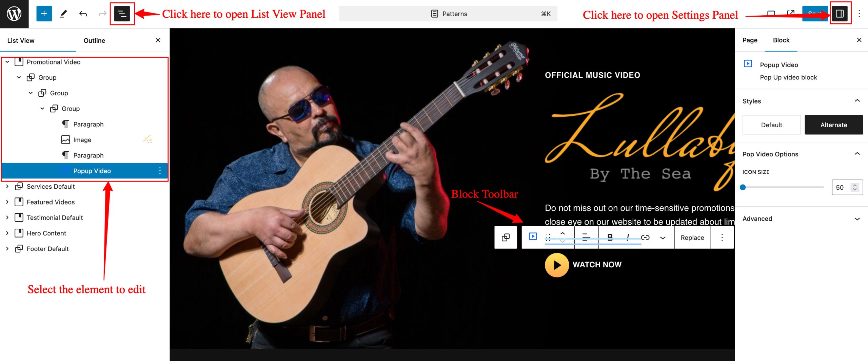Click the link icon in block toolbar
868x361 pixels.
(x=645, y=237)
